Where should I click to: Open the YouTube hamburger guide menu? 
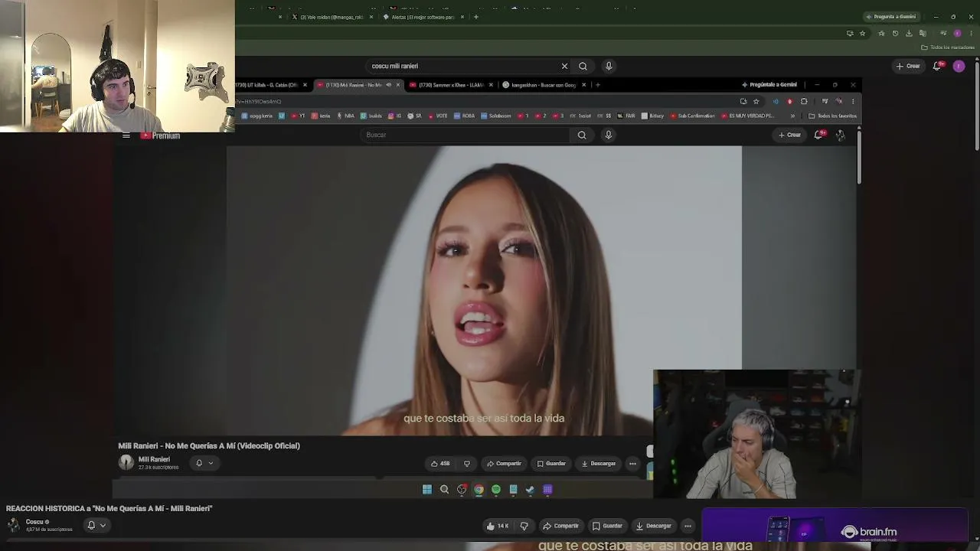(126, 135)
